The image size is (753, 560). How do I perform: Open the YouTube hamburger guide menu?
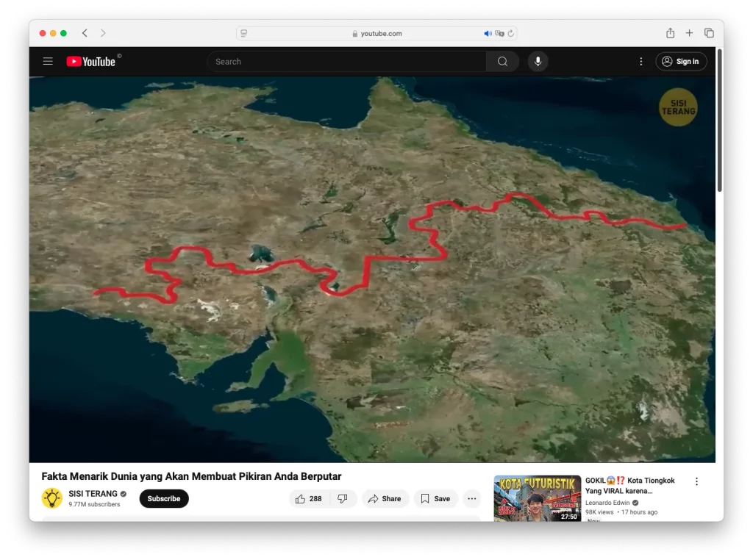coord(48,62)
